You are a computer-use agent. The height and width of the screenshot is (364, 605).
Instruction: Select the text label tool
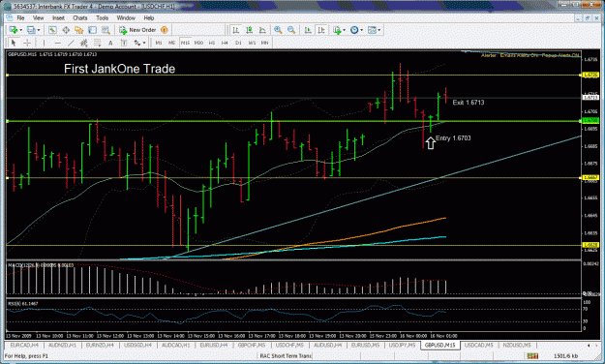124,43
